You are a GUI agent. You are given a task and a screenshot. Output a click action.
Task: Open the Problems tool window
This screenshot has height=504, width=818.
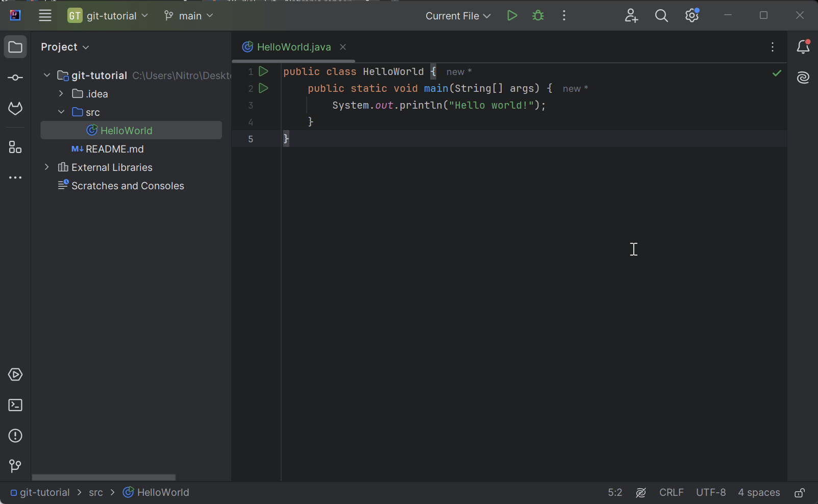click(x=15, y=436)
